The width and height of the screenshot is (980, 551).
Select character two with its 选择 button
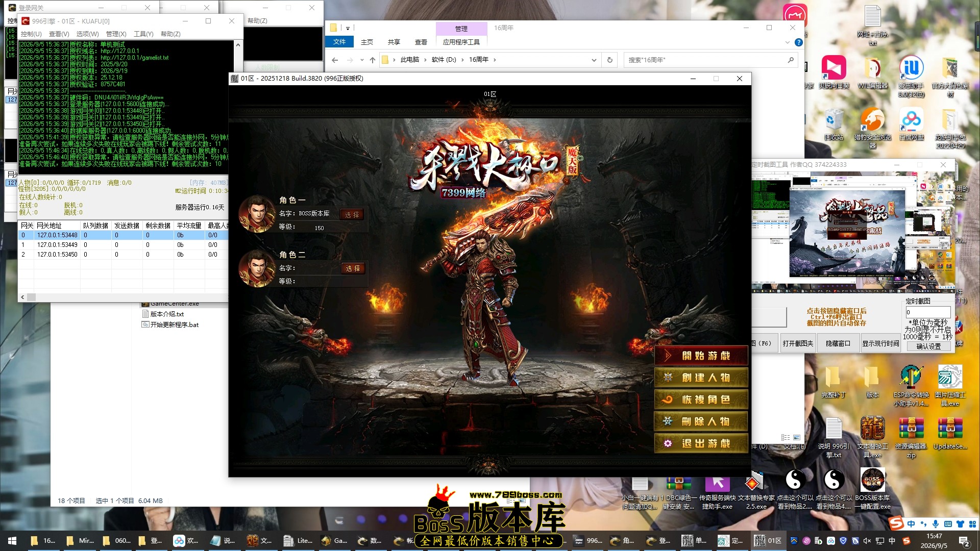(353, 268)
